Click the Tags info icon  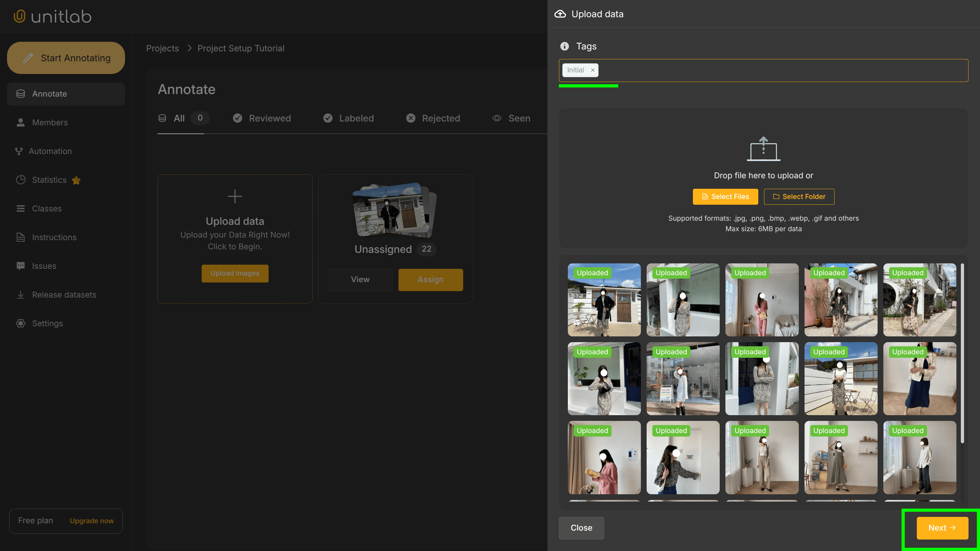[x=565, y=46]
